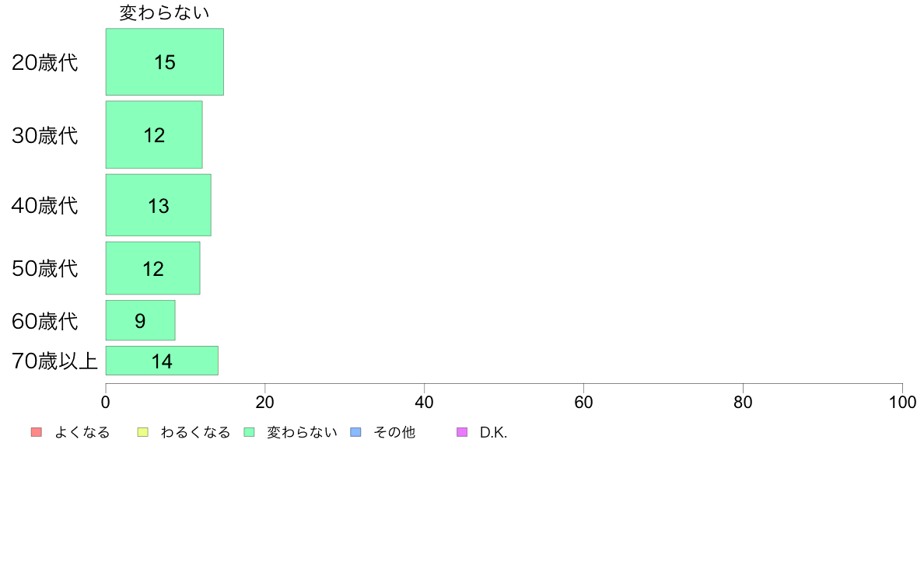
Task: Click the blue その他 legend swatch
Action: pos(356,432)
